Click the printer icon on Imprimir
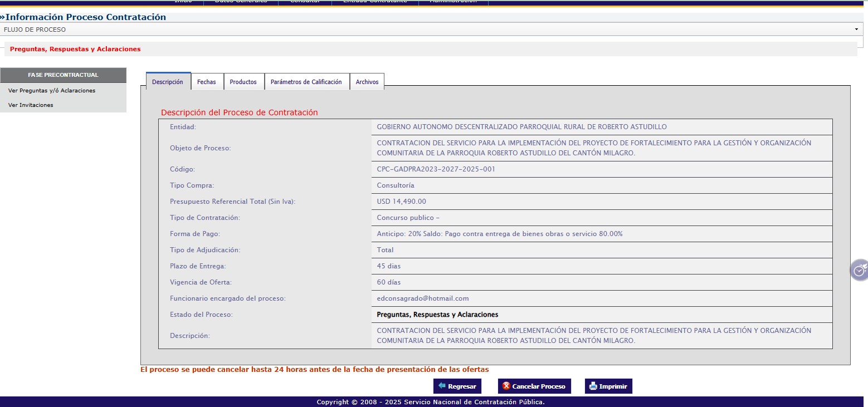This screenshot has width=868, height=407. [x=593, y=386]
